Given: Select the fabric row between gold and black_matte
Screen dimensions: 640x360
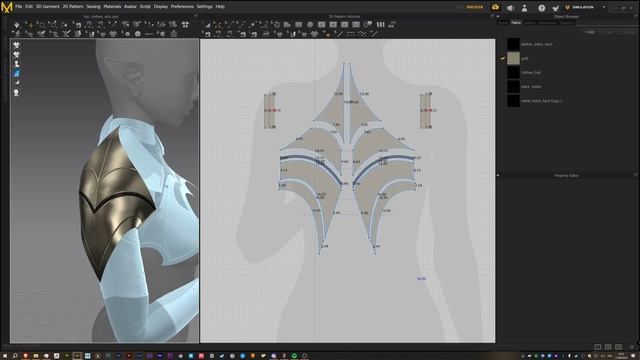Looking at the screenshot, I should [x=567, y=72].
